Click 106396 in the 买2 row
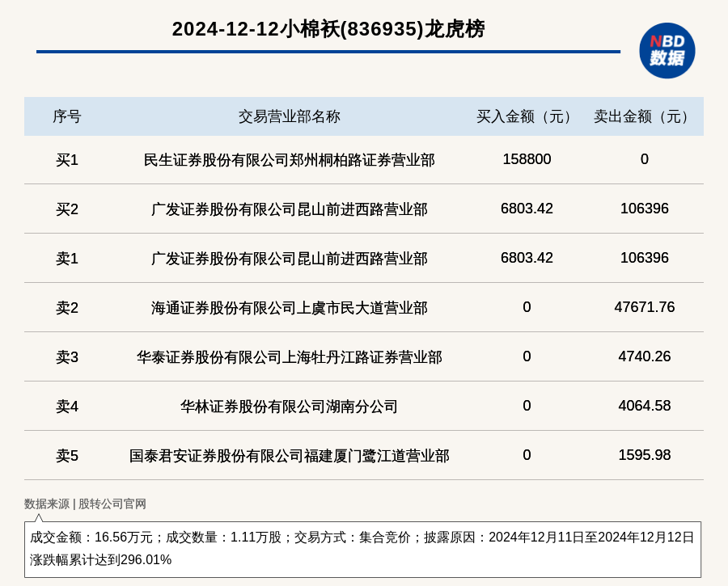Viewport: 728px width, 586px height. (x=645, y=209)
